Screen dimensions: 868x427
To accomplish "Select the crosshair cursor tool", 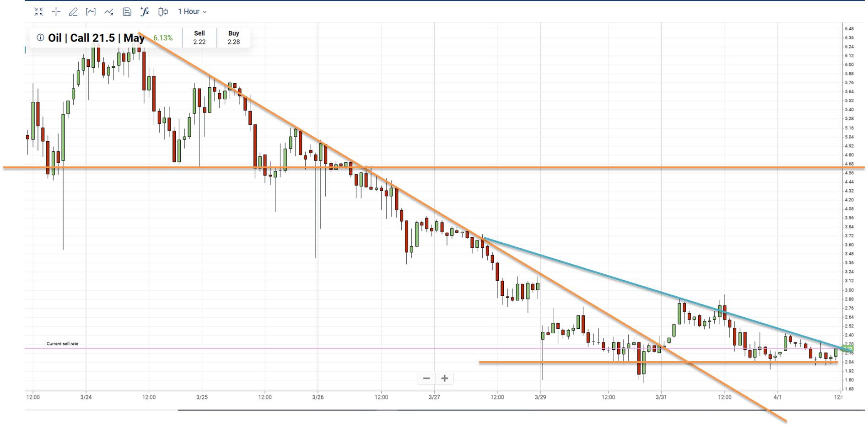I will point(55,12).
